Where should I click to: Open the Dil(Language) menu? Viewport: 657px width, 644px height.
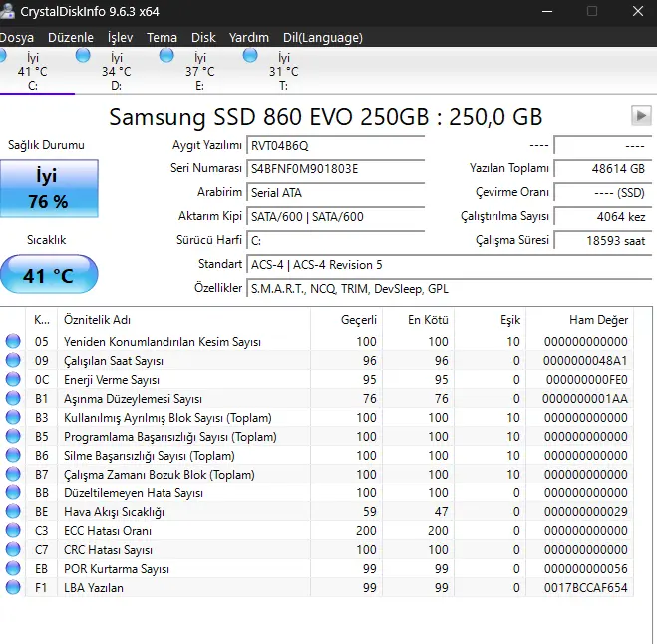pos(323,38)
